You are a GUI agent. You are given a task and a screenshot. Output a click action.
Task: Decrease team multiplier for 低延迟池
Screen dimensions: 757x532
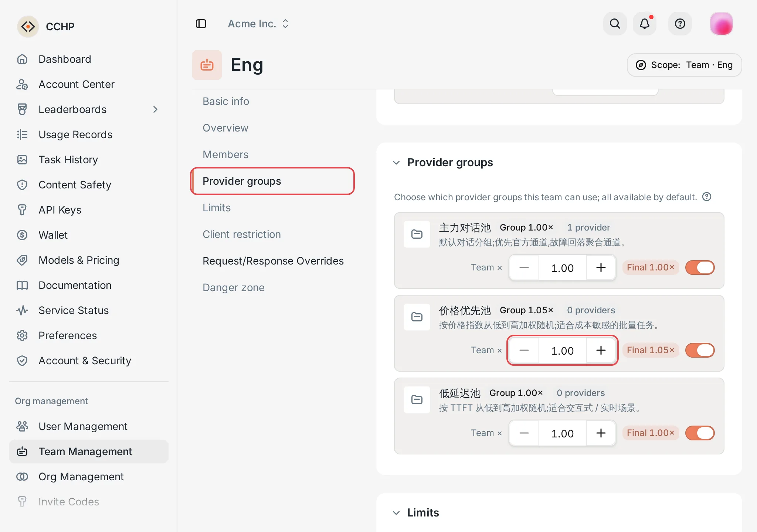tap(524, 433)
